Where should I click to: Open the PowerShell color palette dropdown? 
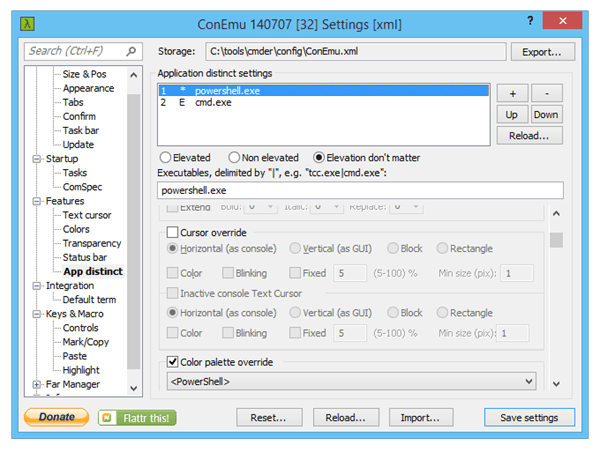coord(350,381)
